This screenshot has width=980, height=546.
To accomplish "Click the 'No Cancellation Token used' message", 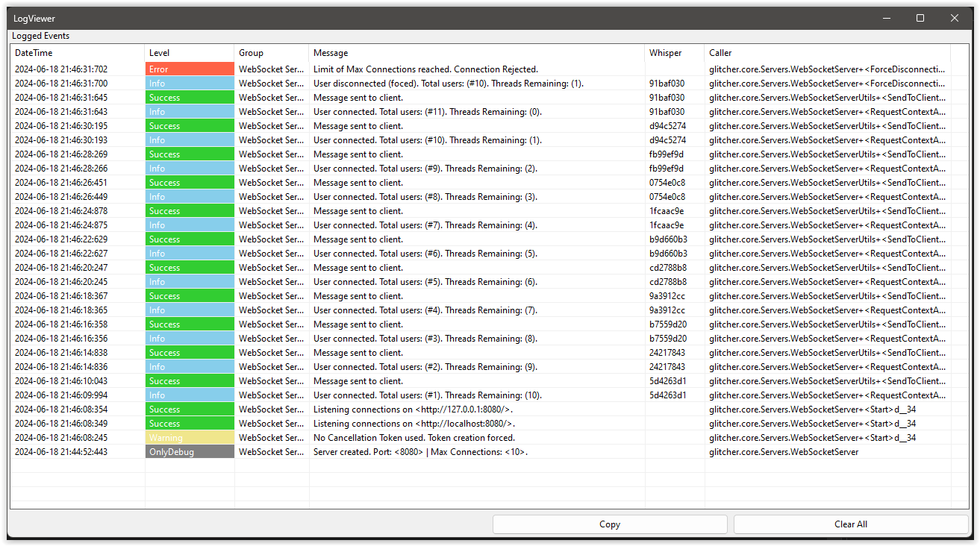I will coord(414,438).
